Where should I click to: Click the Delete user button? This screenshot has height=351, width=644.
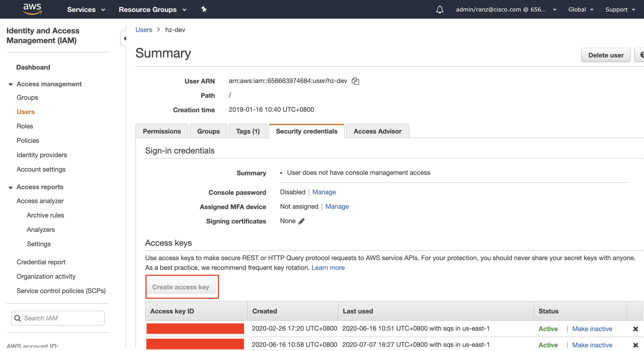click(606, 55)
